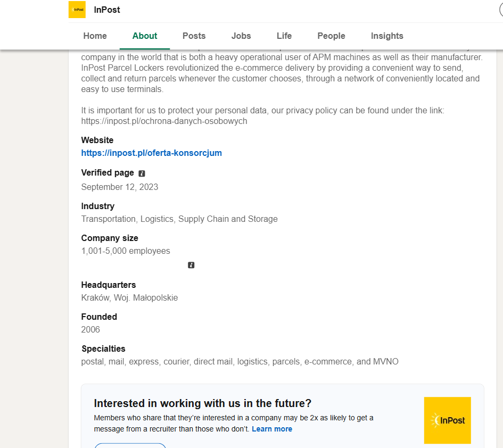Open the Home tab
The image size is (503, 448).
[95, 36]
